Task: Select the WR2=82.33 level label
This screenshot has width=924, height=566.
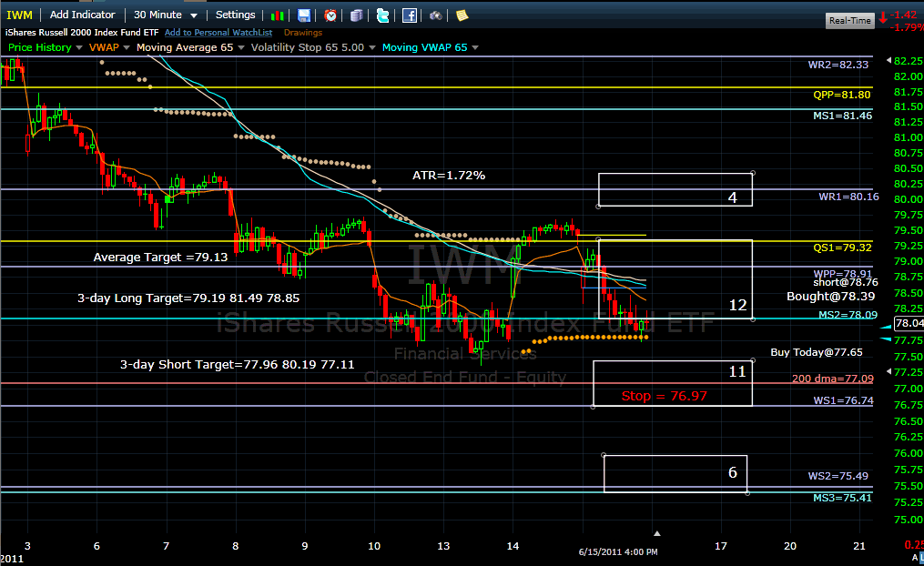Action: [x=838, y=65]
